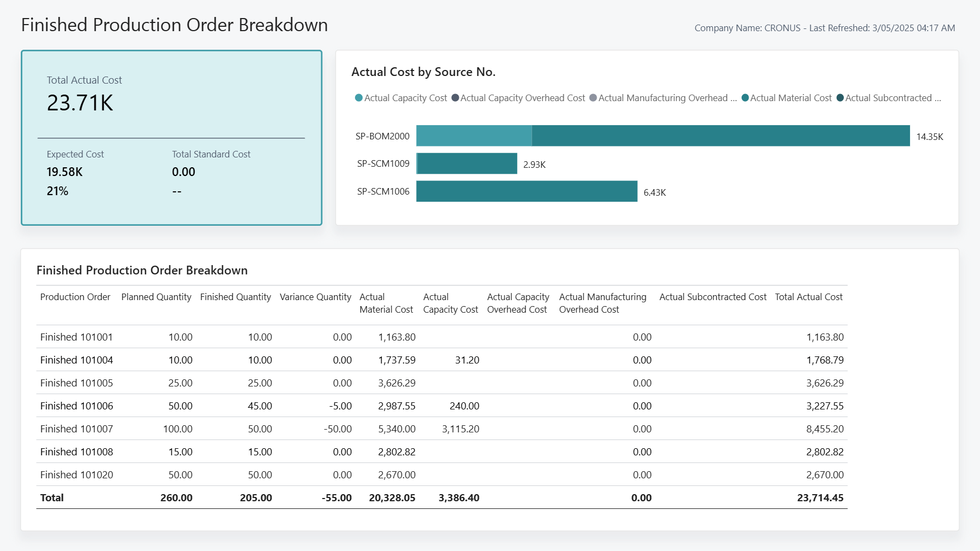Viewport: 980px width, 551px height.
Task: Sort by the Planned Quantity column header
Action: point(156,297)
